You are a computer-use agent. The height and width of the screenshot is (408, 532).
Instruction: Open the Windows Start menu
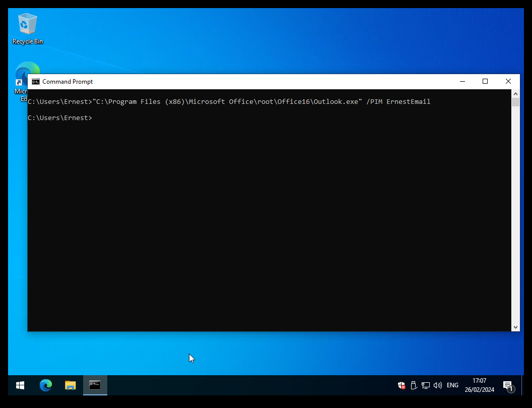pos(20,385)
